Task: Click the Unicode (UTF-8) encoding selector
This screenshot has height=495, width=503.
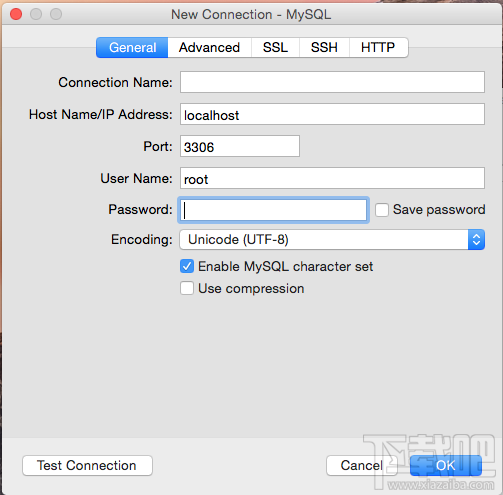Action: (x=332, y=240)
